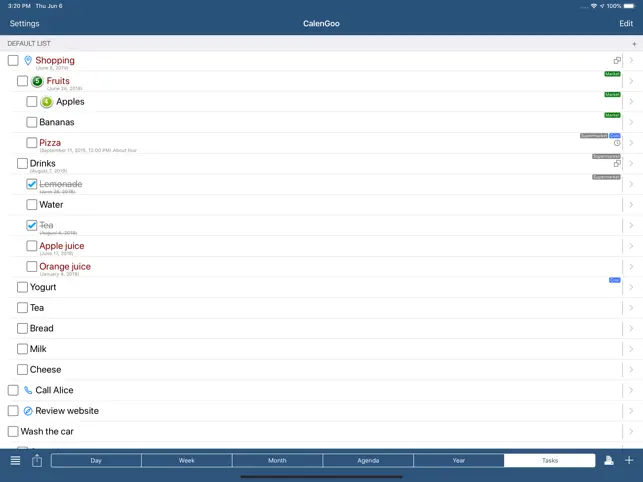Tap the subtasks icon on the Drinks row
The image size is (643, 482).
tap(617, 164)
